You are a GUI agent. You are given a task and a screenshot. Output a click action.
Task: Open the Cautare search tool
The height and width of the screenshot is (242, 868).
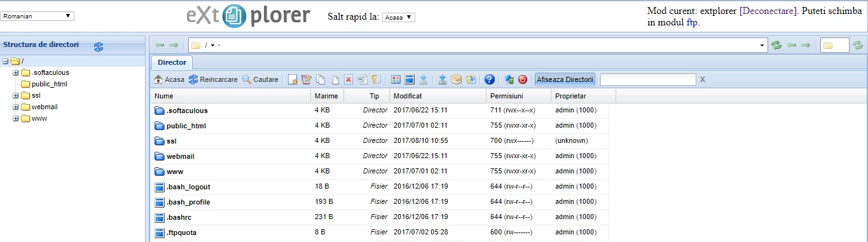(x=260, y=79)
